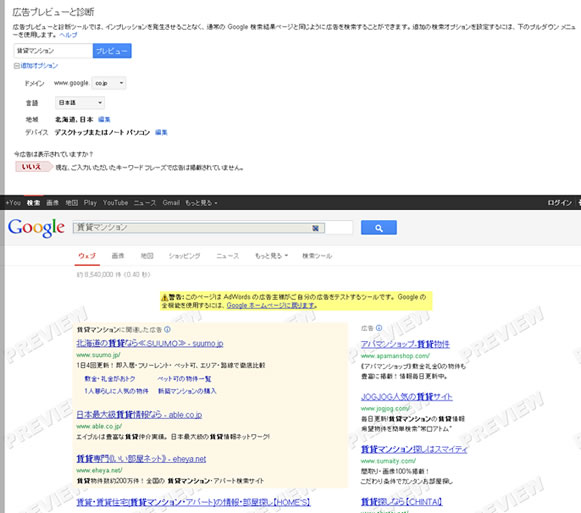Expand もっと見る in the black bar
Image resolution: width=581 pixels, height=513 pixels.
click(x=202, y=203)
